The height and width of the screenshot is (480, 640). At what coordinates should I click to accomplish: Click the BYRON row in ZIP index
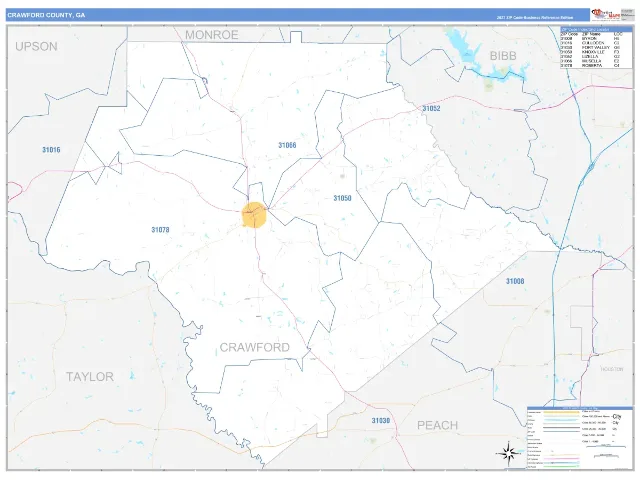[x=591, y=38]
